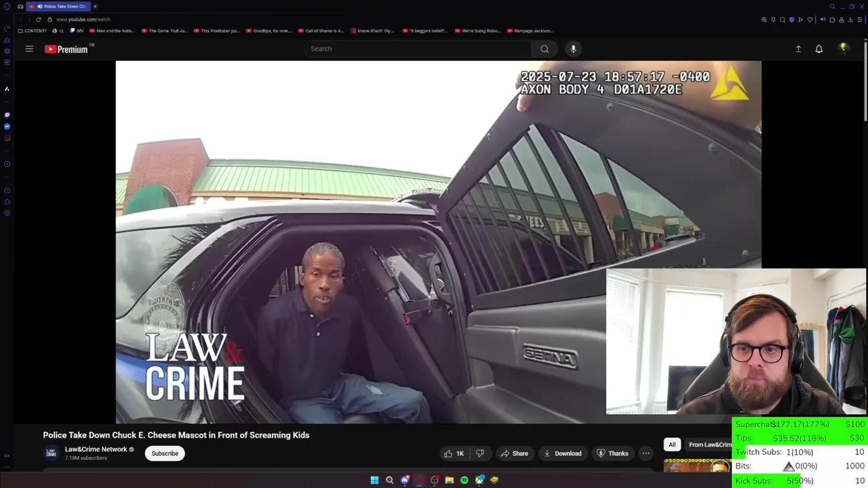Launch File Explorer from the taskbar
This screenshot has height=488, width=868.
point(449,480)
